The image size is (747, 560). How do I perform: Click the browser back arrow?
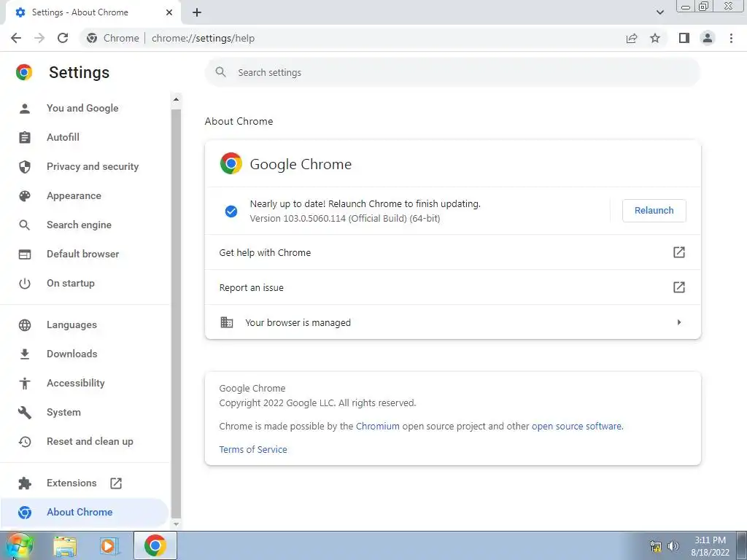[16, 38]
